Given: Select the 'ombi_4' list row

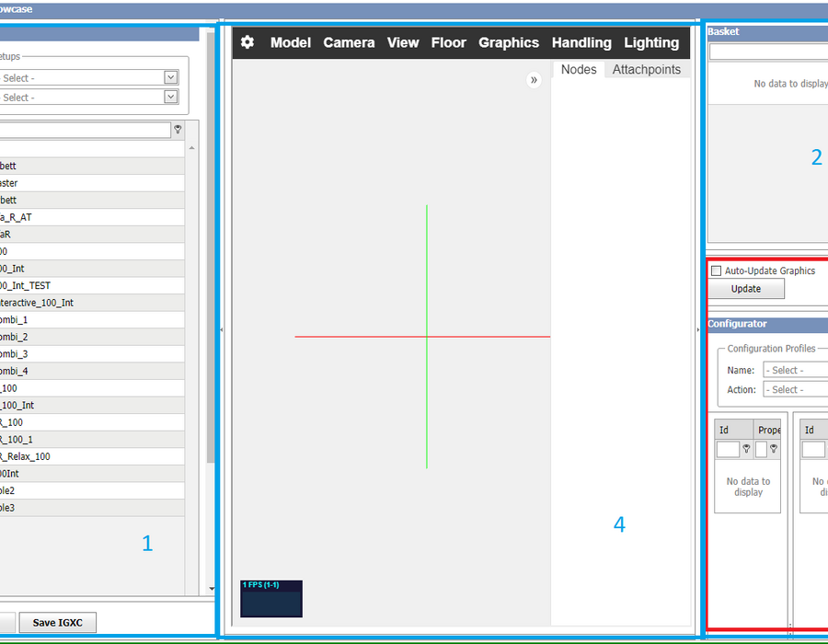Looking at the screenshot, I should (x=92, y=371).
